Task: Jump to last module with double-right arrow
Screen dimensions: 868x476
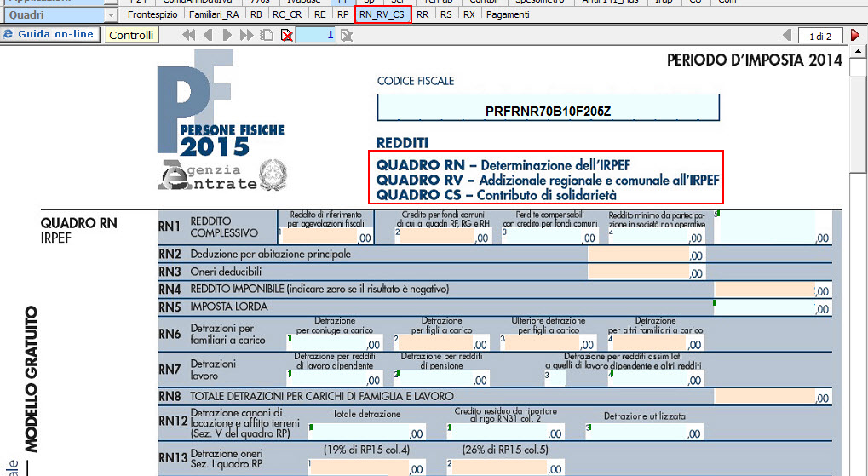Action: [247, 35]
